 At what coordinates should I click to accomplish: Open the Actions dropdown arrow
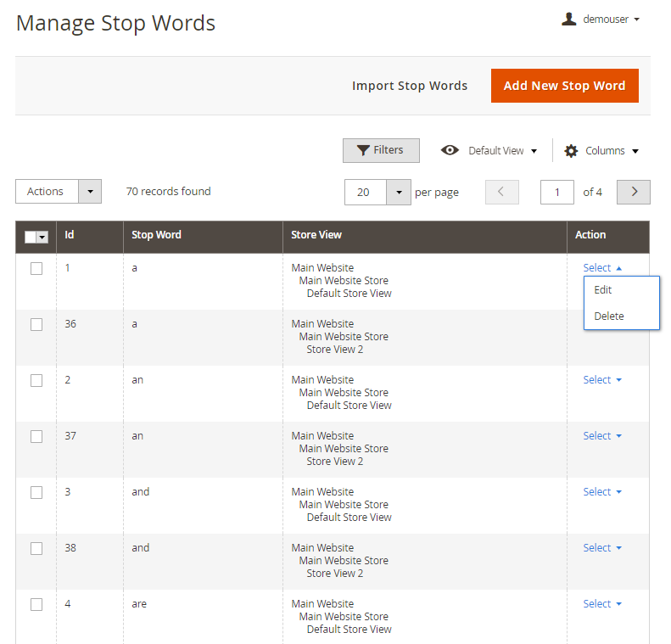pos(90,191)
